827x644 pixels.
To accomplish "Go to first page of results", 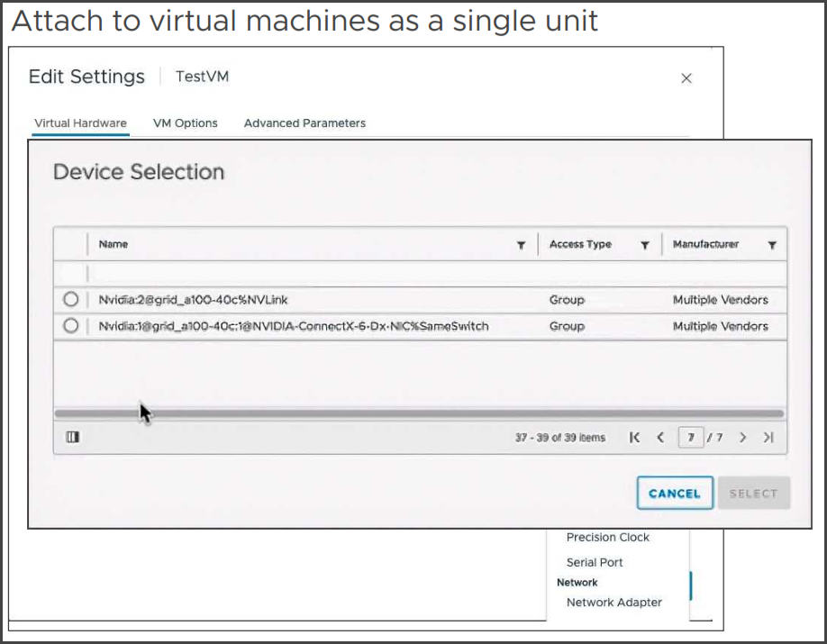I will click(x=634, y=437).
